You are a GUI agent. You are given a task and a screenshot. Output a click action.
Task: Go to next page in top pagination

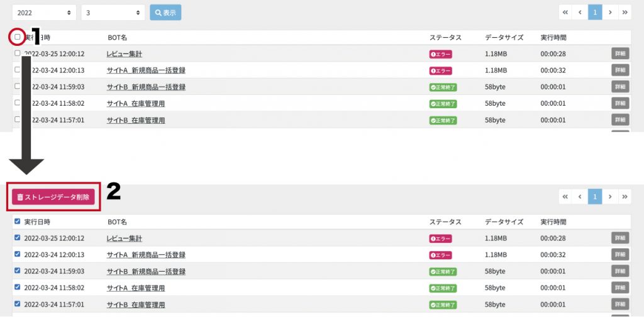pyautogui.click(x=610, y=13)
